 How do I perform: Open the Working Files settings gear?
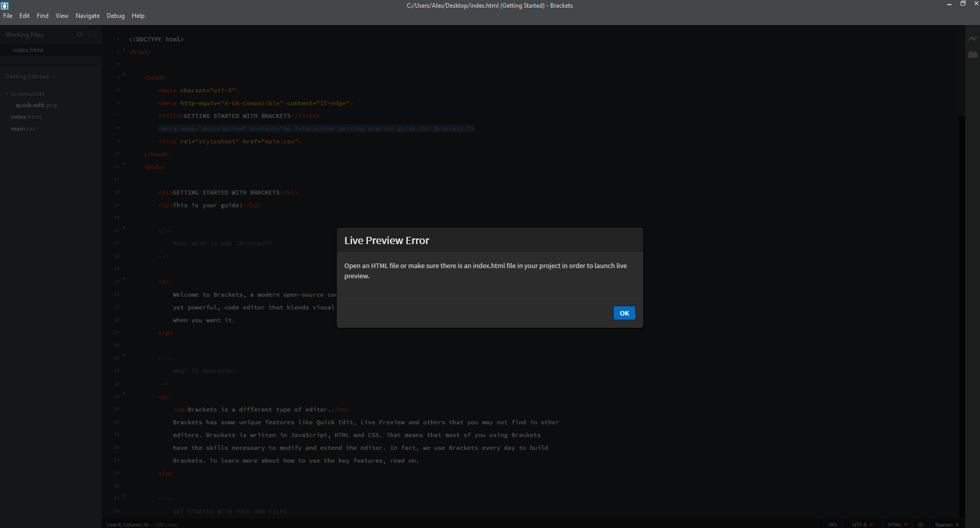[x=79, y=34]
